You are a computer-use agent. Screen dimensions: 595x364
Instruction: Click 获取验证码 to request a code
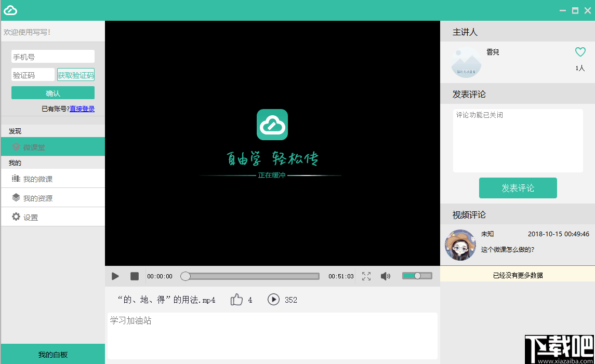point(75,74)
